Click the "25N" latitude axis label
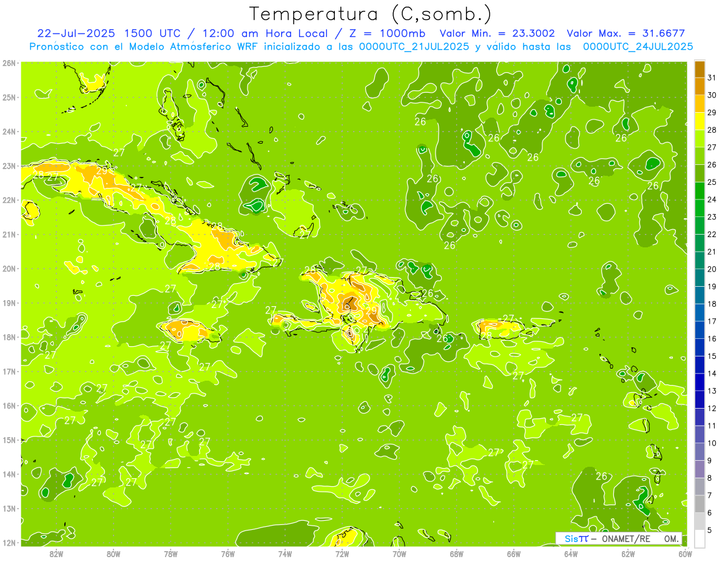Screen dimensions: 728x562 point(9,97)
